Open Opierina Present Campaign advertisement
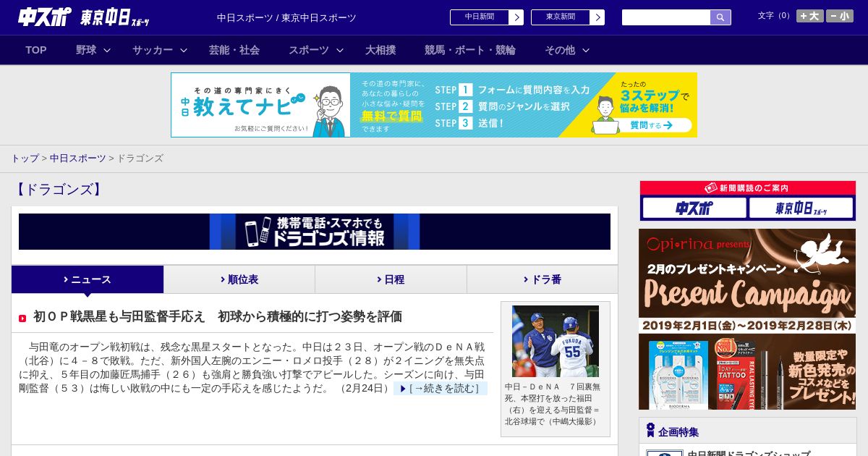 (x=747, y=319)
